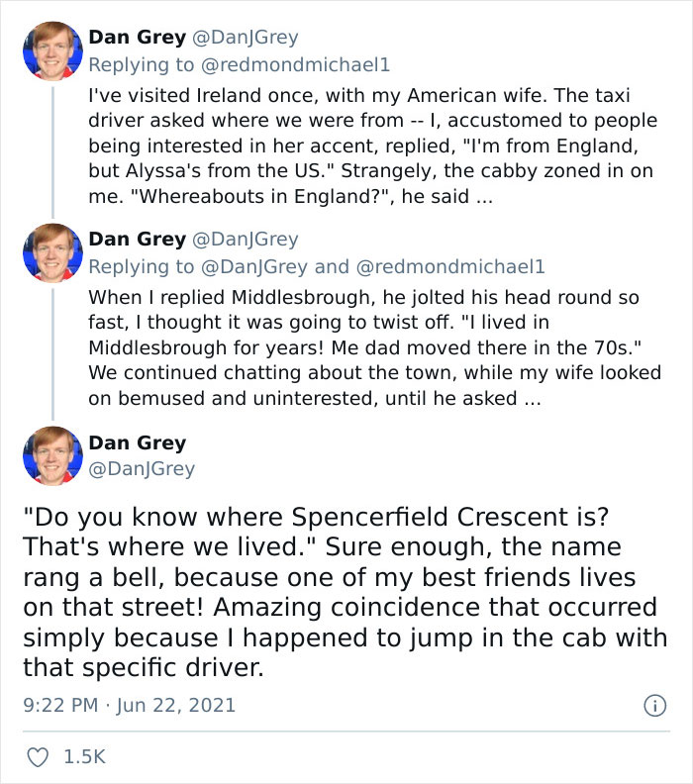Open the @DanJGrey handle heading the first reply
The image size is (693, 784).
pos(245,38)
